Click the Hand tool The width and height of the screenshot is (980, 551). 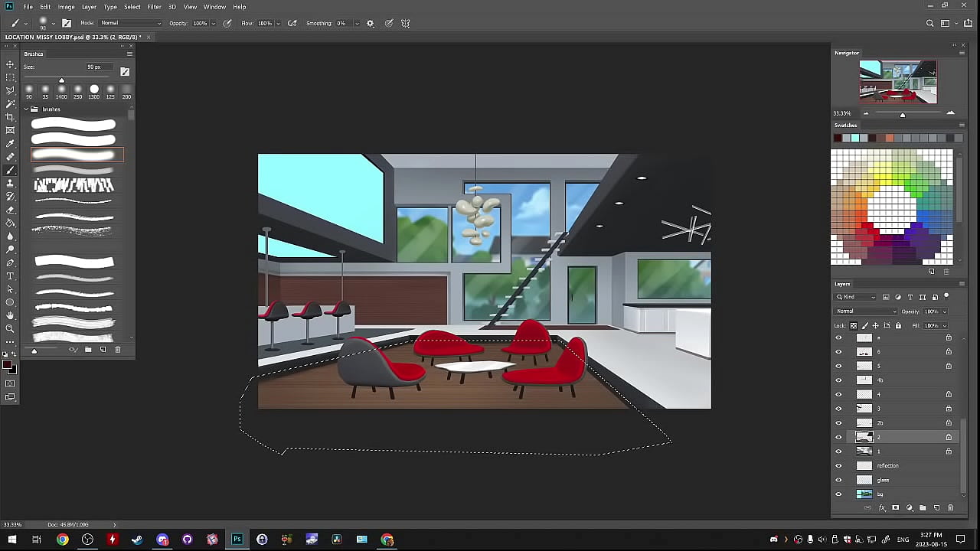10,315
